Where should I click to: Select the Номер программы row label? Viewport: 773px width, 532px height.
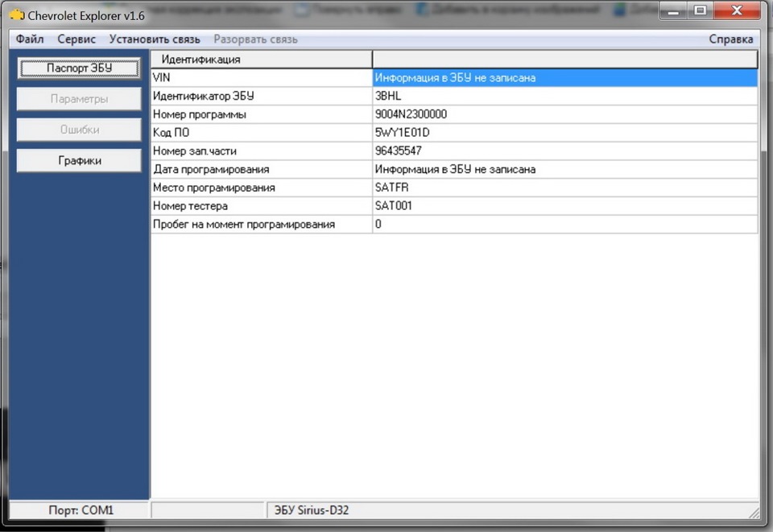click(x=262, y=114)
